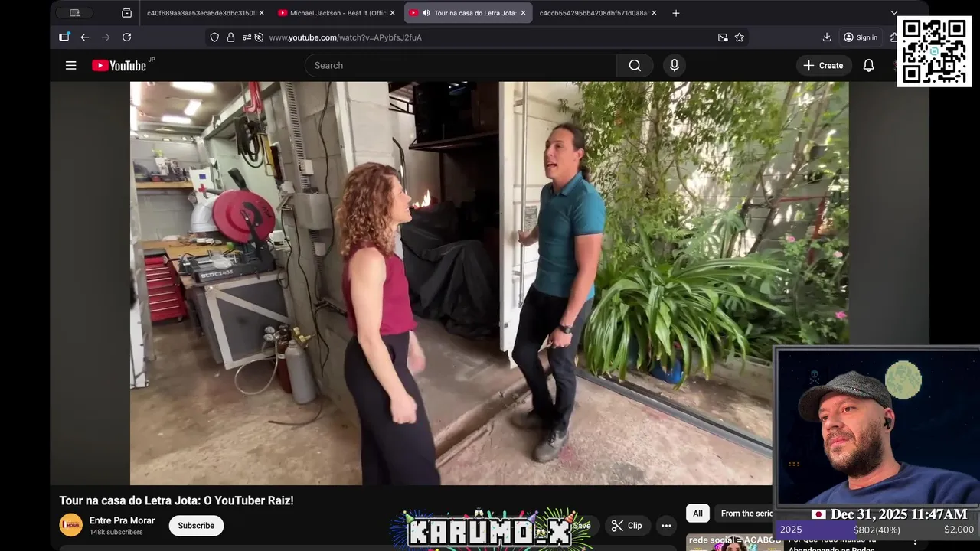
Task: Toggle picture-in-picture icon in address bar
Action: pyautogui.click(x=723, y=37)
